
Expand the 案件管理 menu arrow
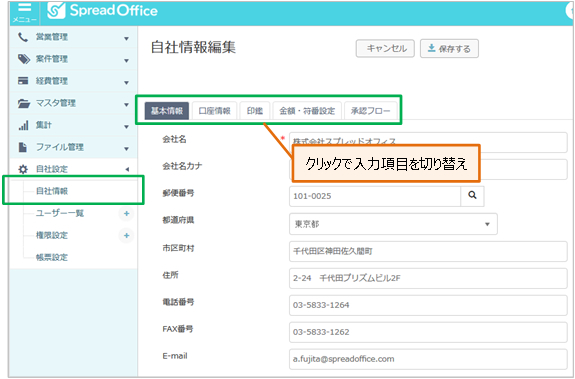(127, 60)
